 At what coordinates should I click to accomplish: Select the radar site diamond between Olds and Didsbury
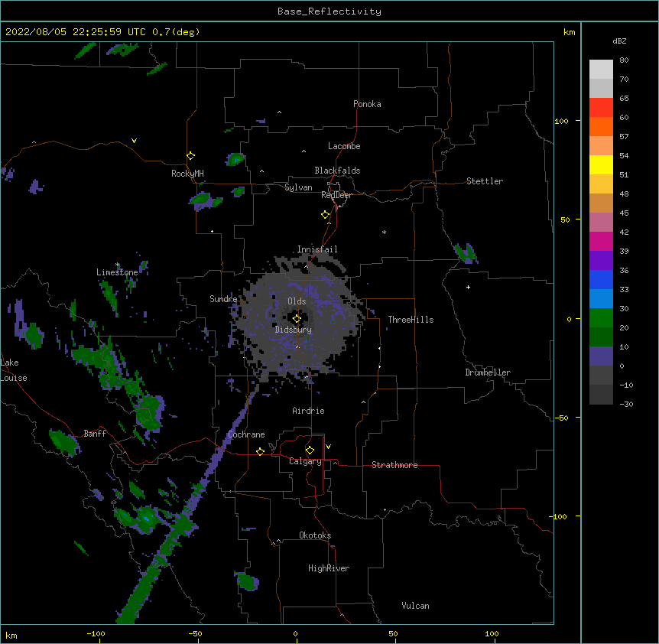coord(297,319)
